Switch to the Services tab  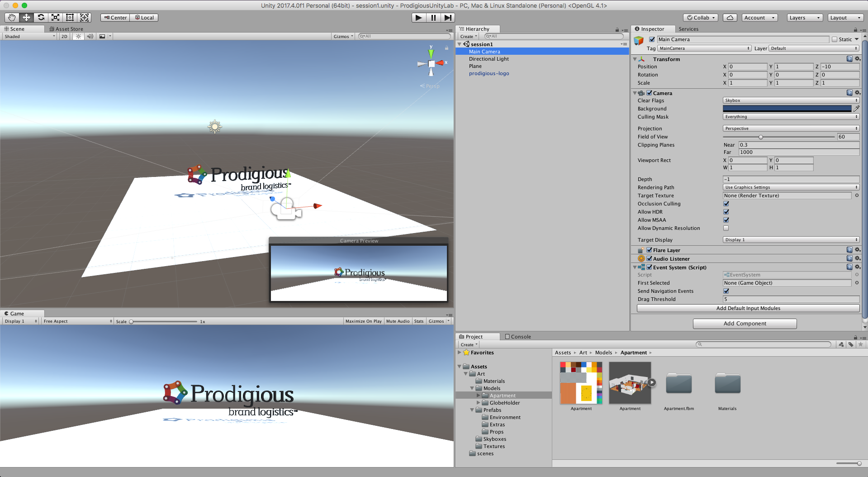[688, 29]
